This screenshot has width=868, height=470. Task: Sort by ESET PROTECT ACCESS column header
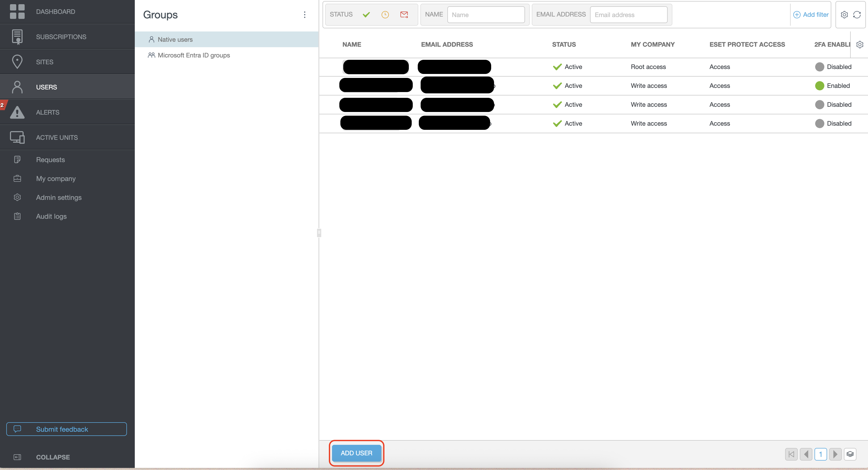pos(747,45)
